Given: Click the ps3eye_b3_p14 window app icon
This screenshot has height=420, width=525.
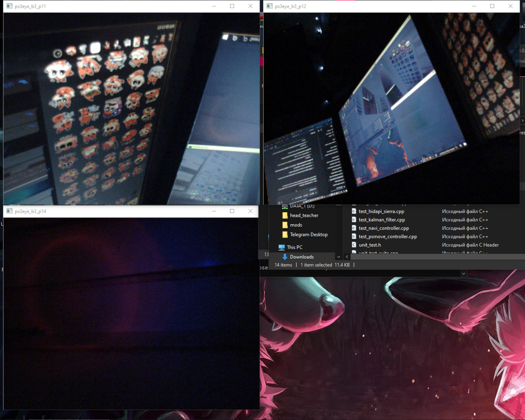Looking at the screenshot, I should (9, 211).
